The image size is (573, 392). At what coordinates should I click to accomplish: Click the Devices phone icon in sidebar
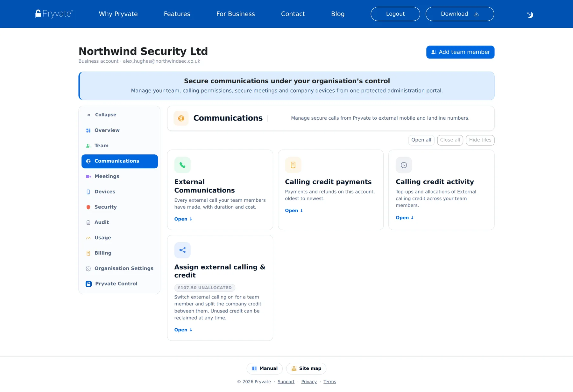click(88, 192)
